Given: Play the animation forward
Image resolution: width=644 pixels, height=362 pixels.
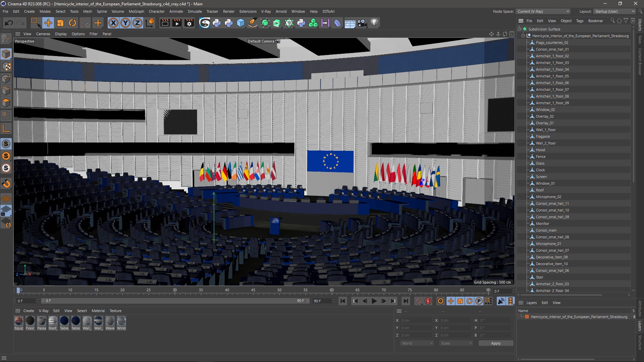Looking at the screenshot, I should click(374, 301).
